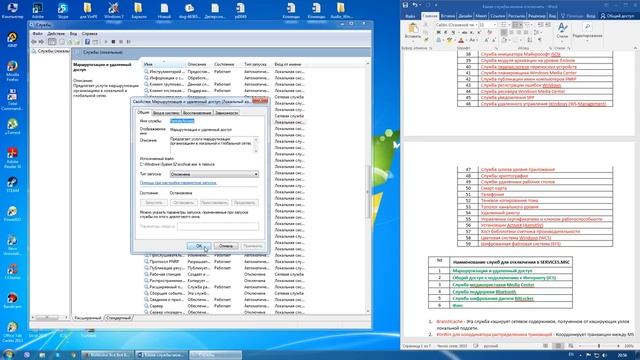Viewport: 640px width, 360px height.
Task: Open the uTorrent desktop icon
Action: [x=12, y=127]
